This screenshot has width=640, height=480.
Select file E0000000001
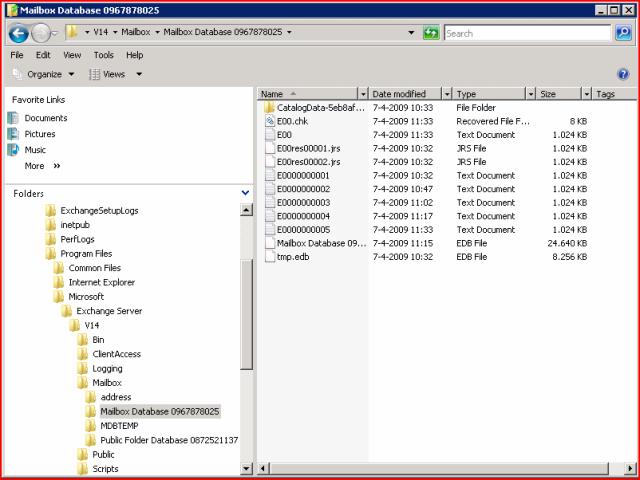pos(303,176)
